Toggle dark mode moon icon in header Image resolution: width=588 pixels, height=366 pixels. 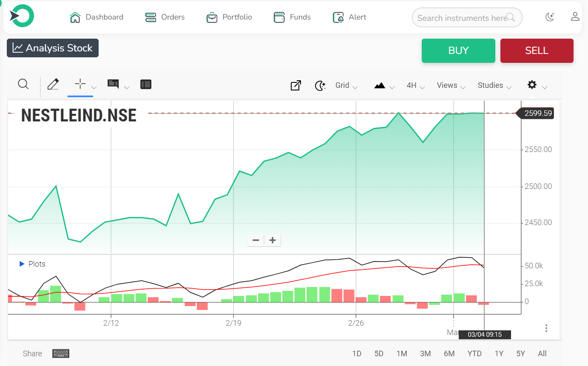pyautogui.click(x=550, y=17)
